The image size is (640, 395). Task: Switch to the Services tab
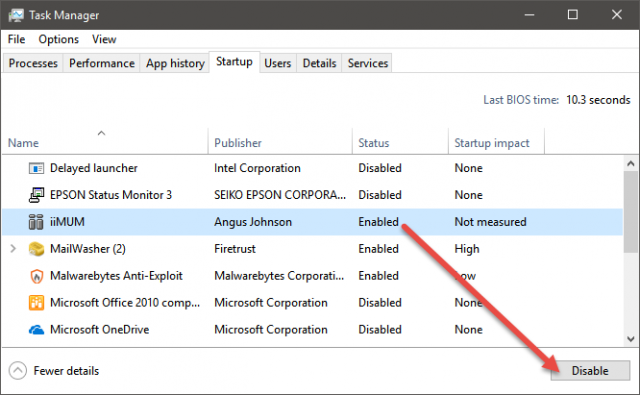[x=367, y=63]
